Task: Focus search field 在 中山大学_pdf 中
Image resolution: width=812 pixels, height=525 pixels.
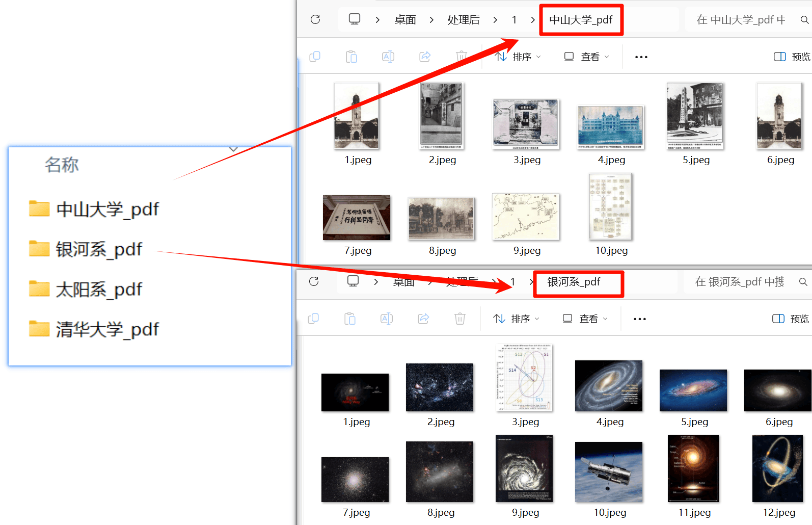Action: pyautogui.click(x=741, y=20)
